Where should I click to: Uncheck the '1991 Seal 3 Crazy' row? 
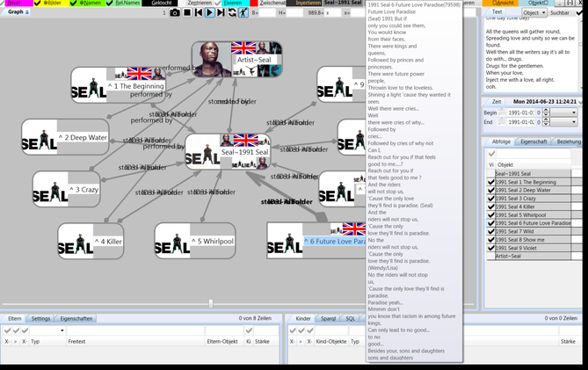[490, 199]
